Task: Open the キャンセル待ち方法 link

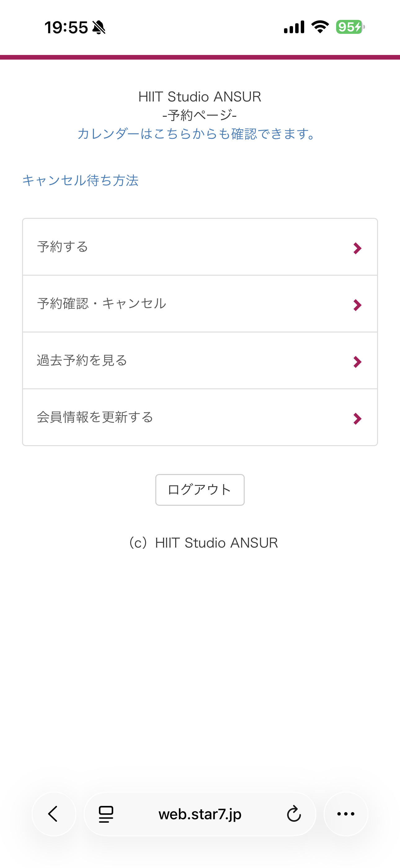Action: [80, 180]
